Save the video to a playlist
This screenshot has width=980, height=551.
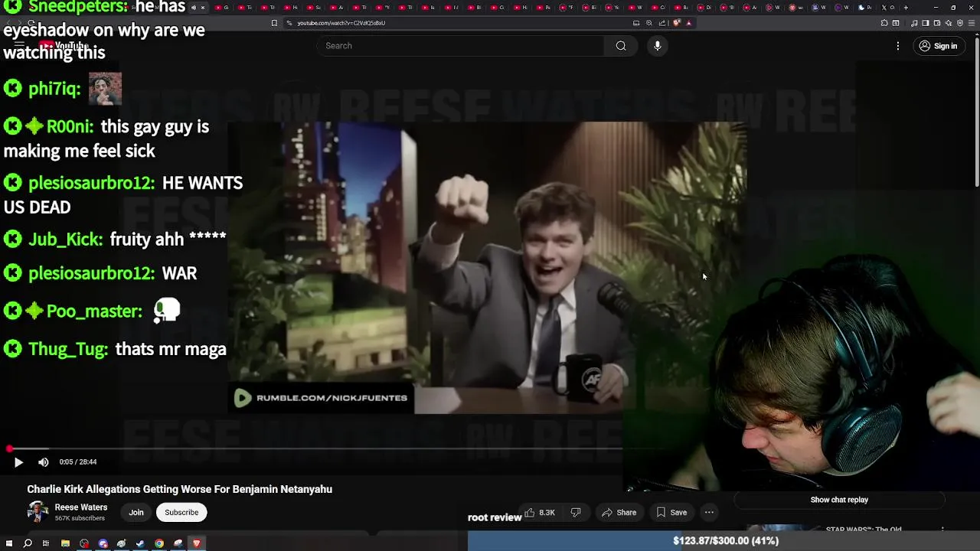pos(671,513)
